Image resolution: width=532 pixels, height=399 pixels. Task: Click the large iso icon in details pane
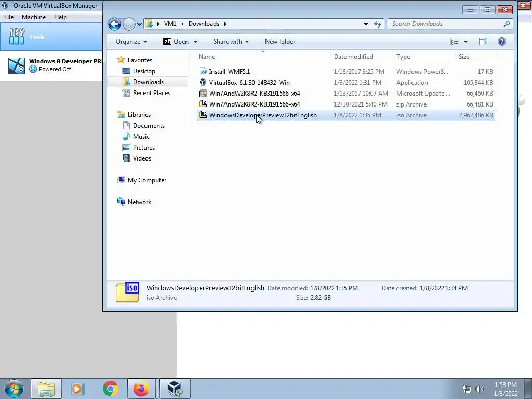[128, 292]
